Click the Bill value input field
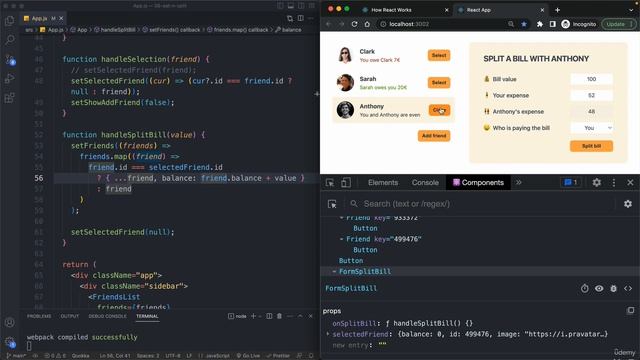The height and width of the screenshot is (360, 640). pyautogui.click(x=591, y=79)
